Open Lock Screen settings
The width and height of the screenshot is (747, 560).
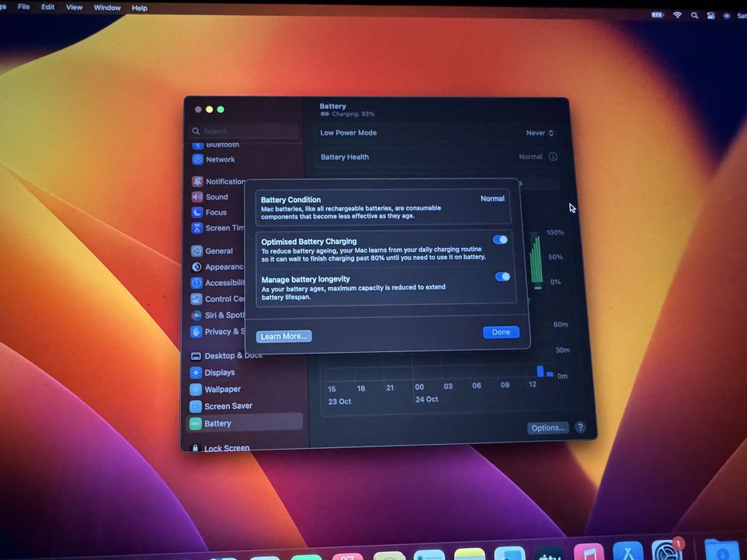click(220, 448)
